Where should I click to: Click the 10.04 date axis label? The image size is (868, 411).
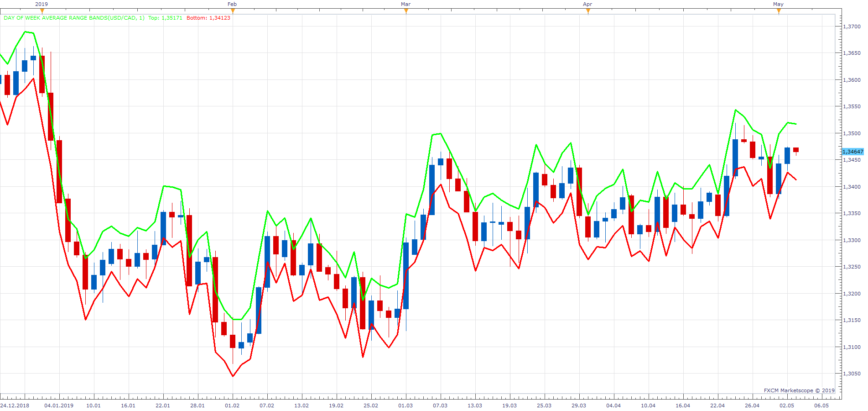(x=648, y=406)
